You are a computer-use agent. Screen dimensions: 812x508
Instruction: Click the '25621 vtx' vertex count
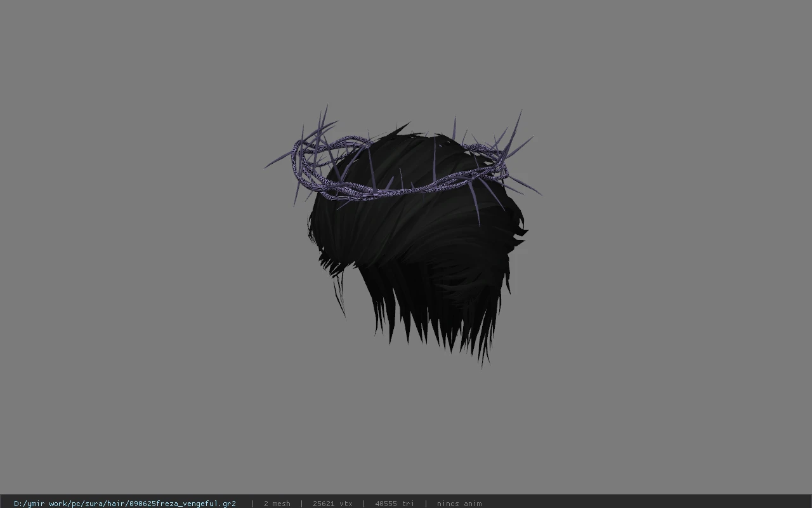click(332, 504)
